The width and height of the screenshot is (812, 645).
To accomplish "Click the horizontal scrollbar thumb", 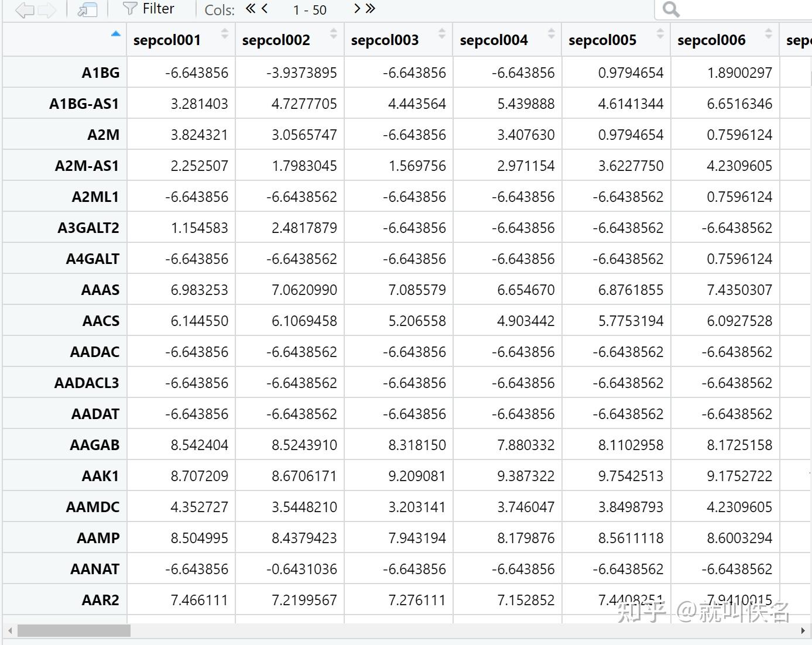I will click(x=74, y=630).
